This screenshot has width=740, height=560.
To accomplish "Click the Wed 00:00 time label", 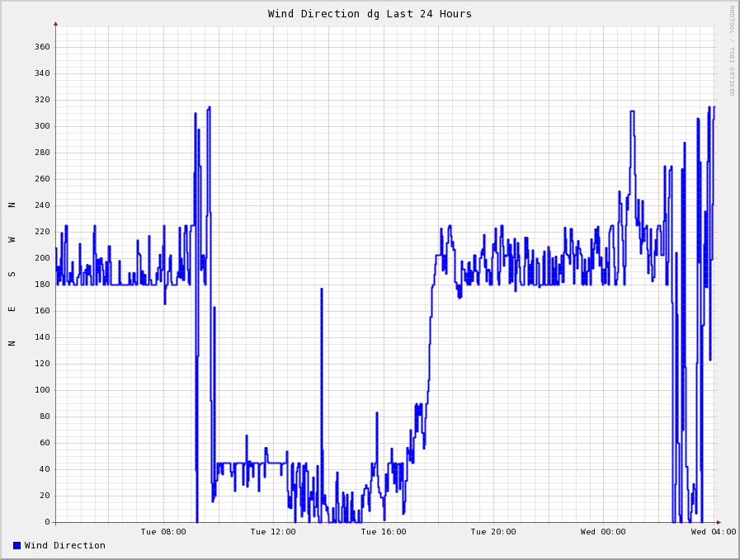I will 603,532.
